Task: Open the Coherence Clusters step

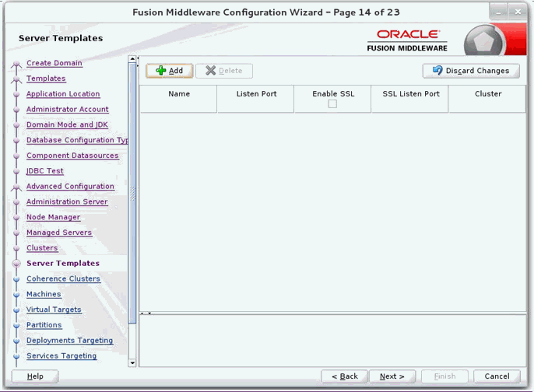Action: (x=63, y=278)
